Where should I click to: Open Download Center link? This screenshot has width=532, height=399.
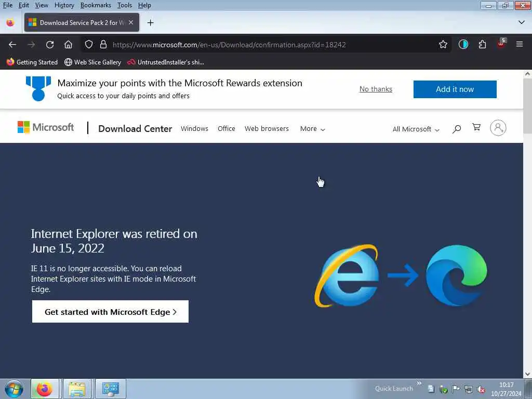coord(135,129)
